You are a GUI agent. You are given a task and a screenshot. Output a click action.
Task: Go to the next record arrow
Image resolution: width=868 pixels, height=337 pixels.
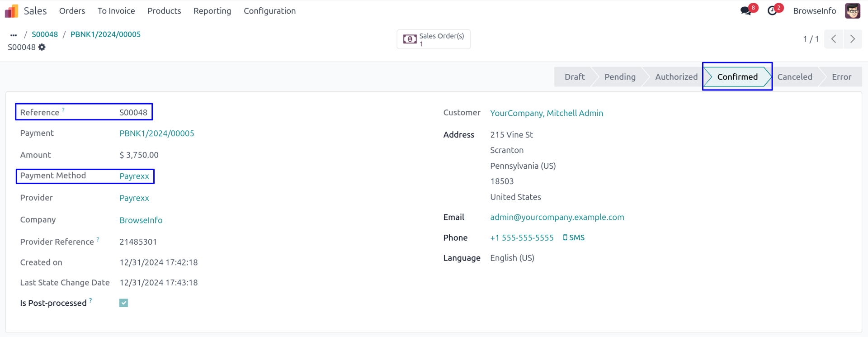853,39
